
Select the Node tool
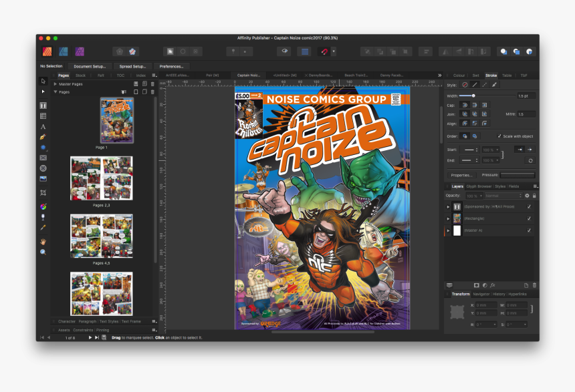click(43, 91)
